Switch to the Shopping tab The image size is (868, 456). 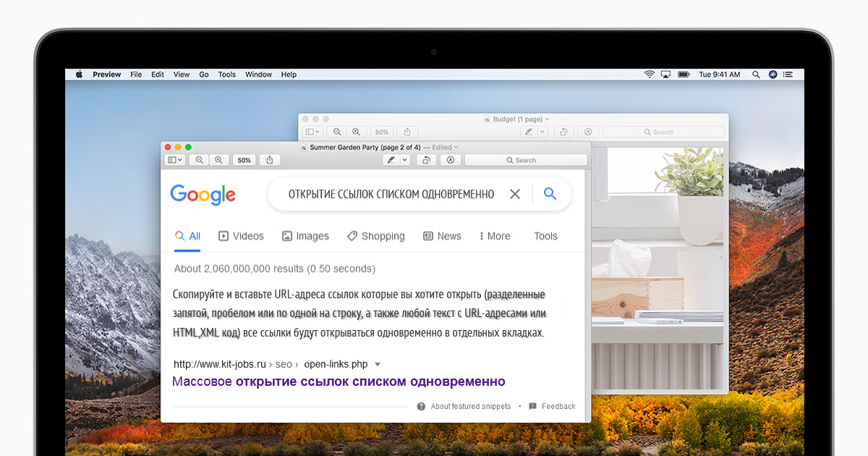[375, 236]
